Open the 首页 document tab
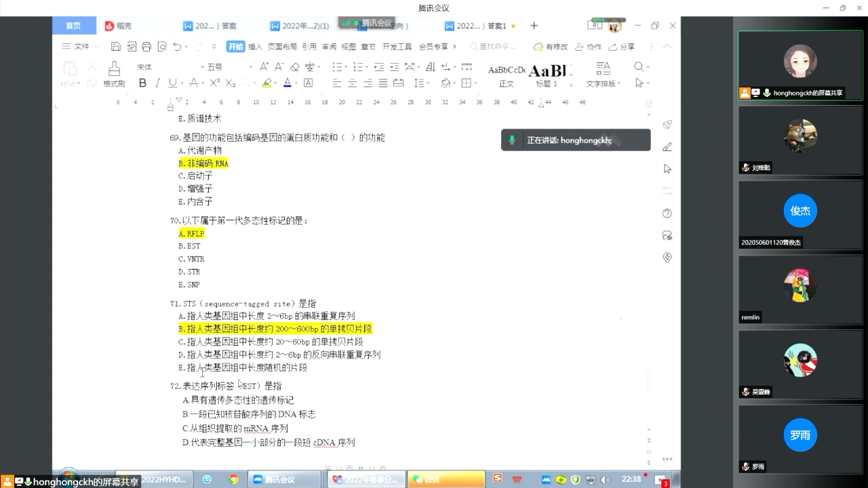Image resolution: width=868 pixels, height=488 pixels. point(73,26)
